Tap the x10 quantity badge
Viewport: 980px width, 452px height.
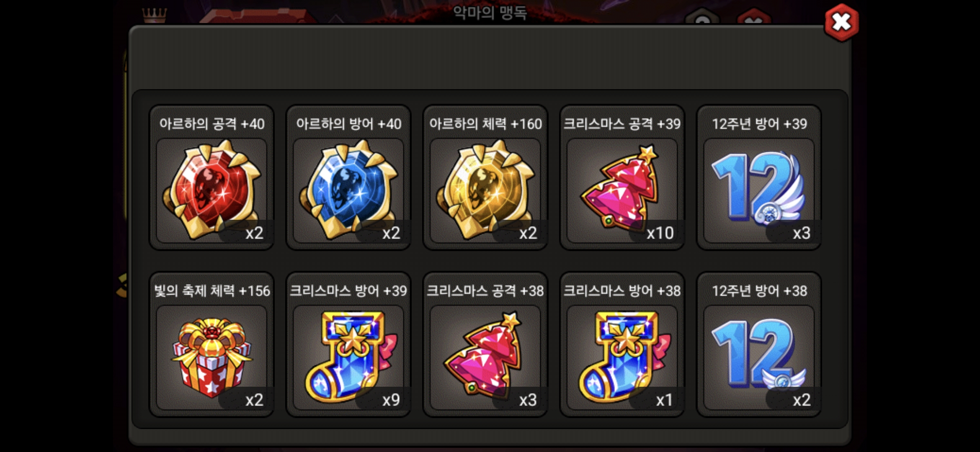tap(660, 233)
